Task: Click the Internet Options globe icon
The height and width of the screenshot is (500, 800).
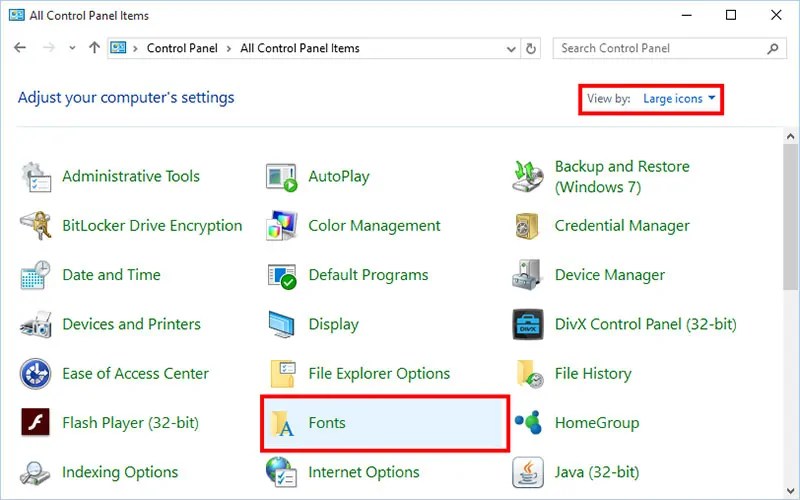Action: click(281, 472)
